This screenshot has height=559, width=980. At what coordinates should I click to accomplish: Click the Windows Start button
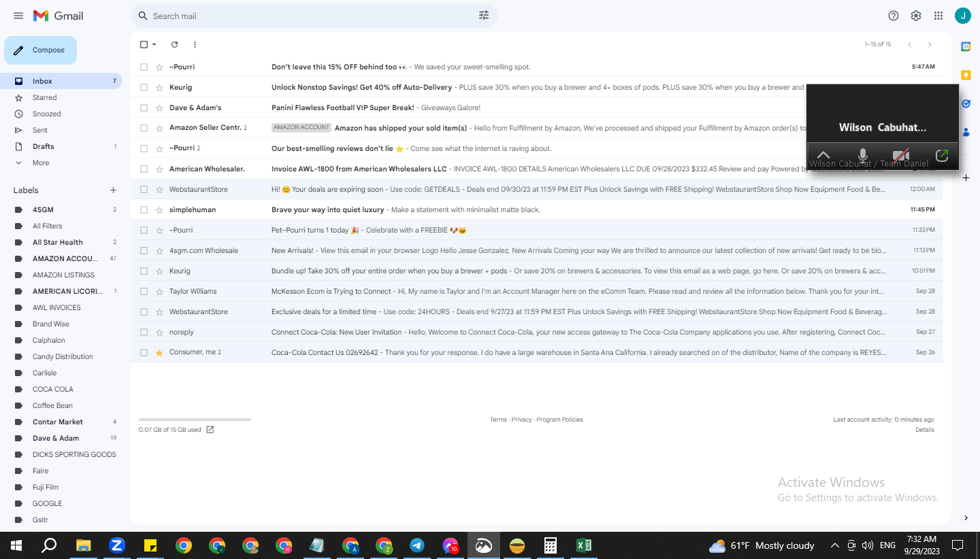click(x=16, y=545)
